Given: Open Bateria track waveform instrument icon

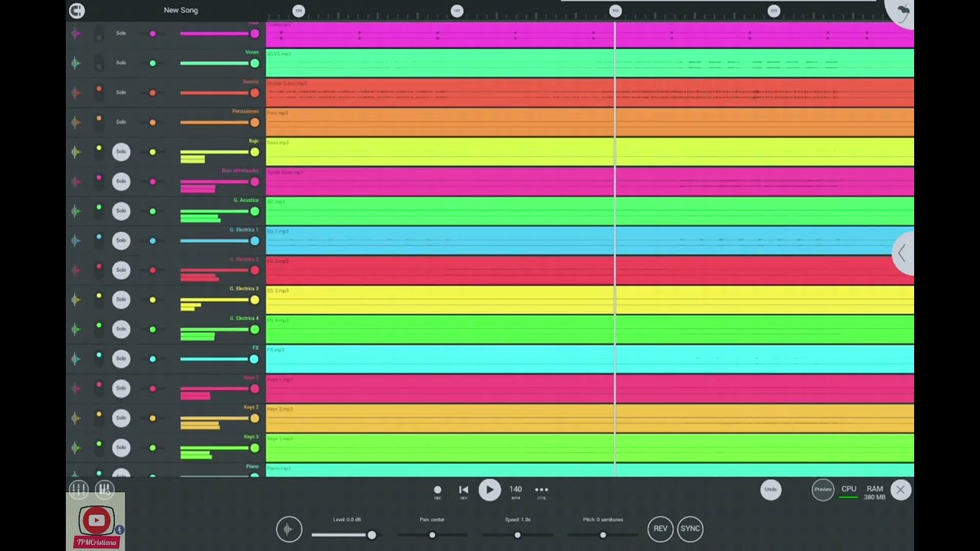Looking at the screenshot, I should click(75, 93).
